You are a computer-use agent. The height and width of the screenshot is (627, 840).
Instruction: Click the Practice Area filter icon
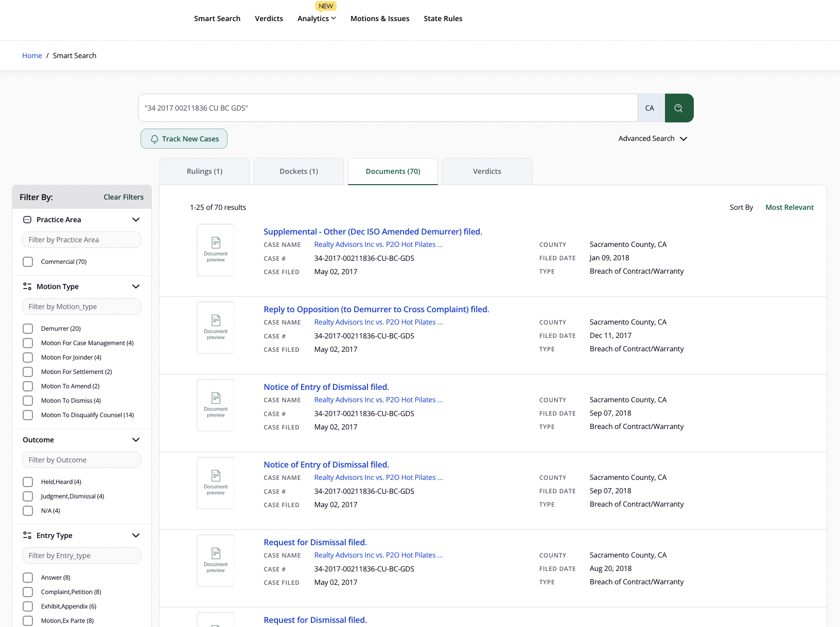point(27,220)
